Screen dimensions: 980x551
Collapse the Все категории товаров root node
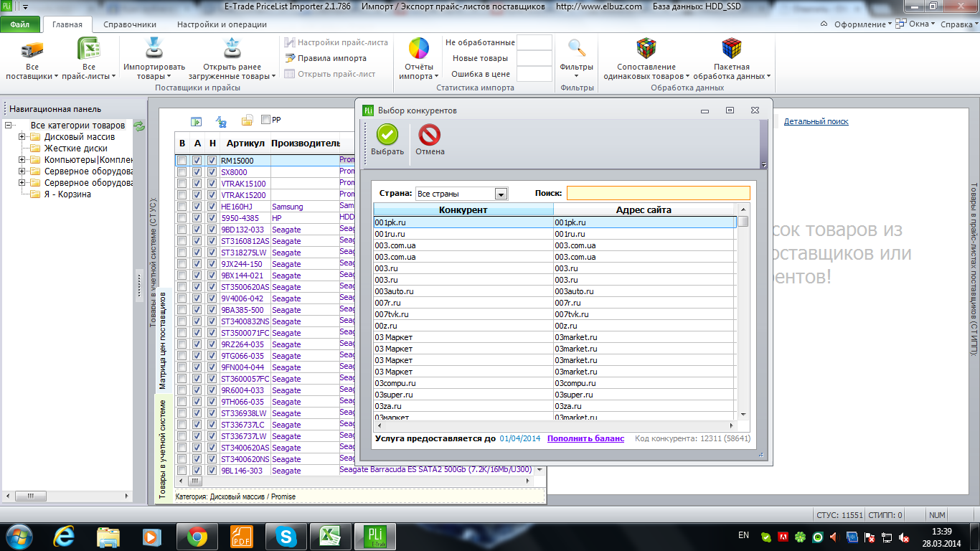pos(8,126)
